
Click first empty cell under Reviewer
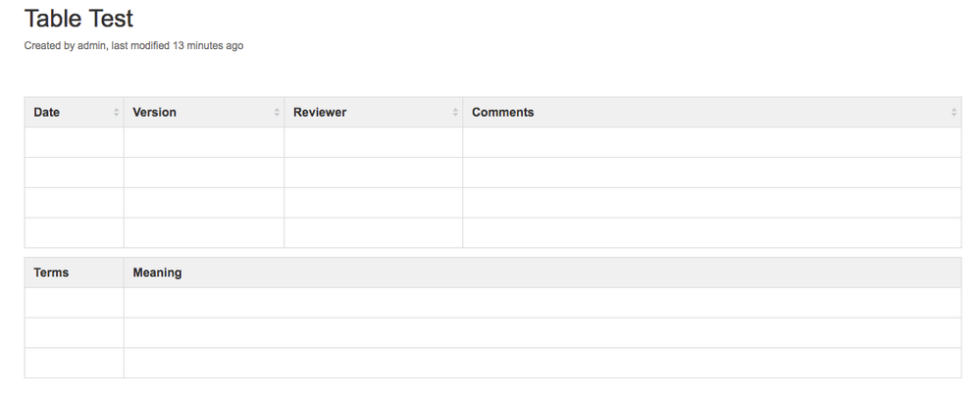pyautogui.click(x=373, y=142)
